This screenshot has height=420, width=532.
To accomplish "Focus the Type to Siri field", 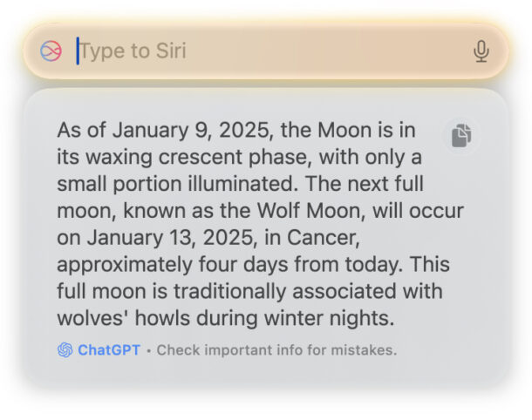I will (262, 51).
